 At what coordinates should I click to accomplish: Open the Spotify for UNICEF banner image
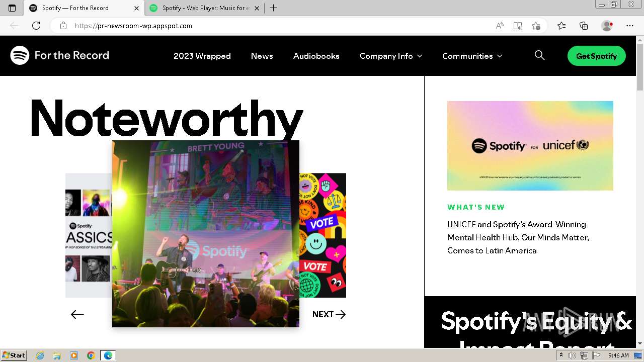530,146
